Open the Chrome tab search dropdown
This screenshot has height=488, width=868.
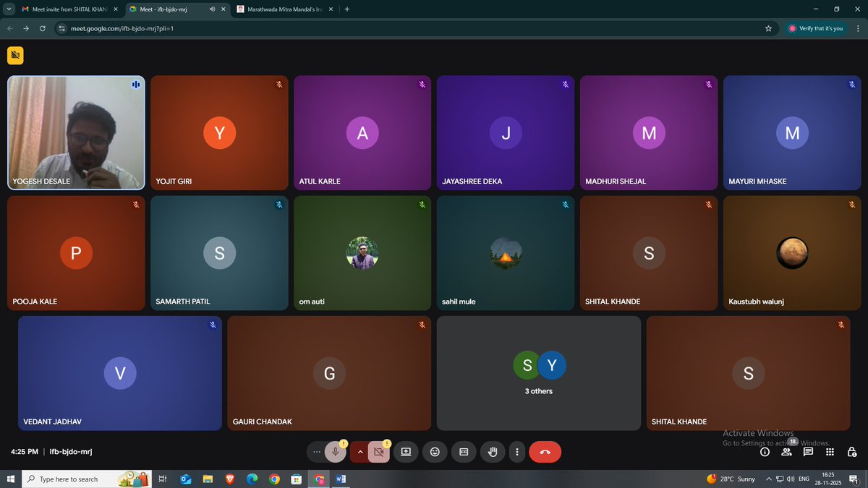(9, 9)
